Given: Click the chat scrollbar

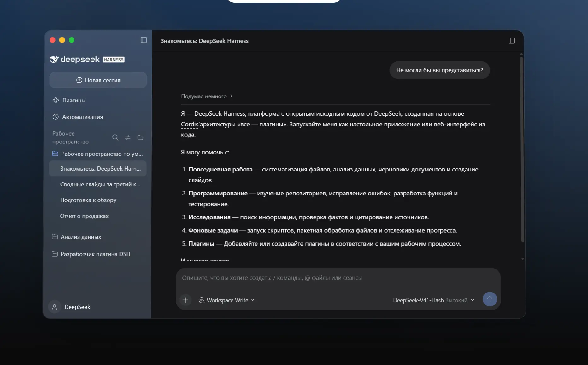Looking at the screenshot, I should coord(522,150).
